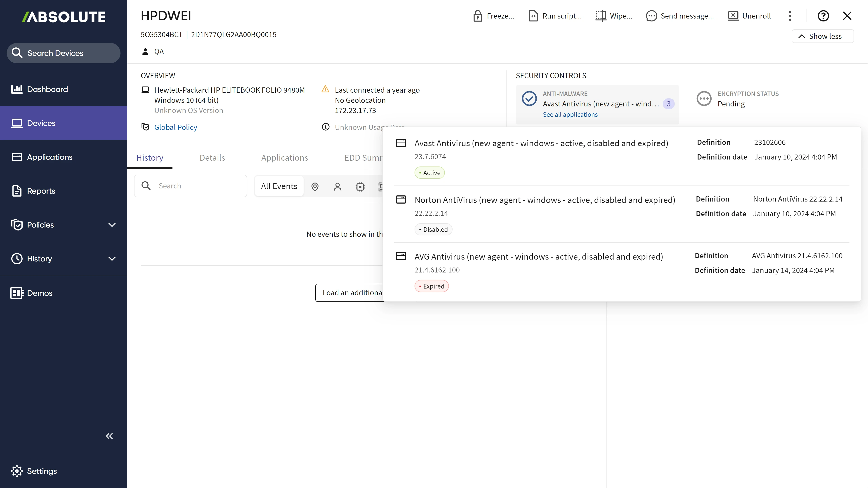Click Freeze device action
Screen dimensions: 868x488
point(494,16)
